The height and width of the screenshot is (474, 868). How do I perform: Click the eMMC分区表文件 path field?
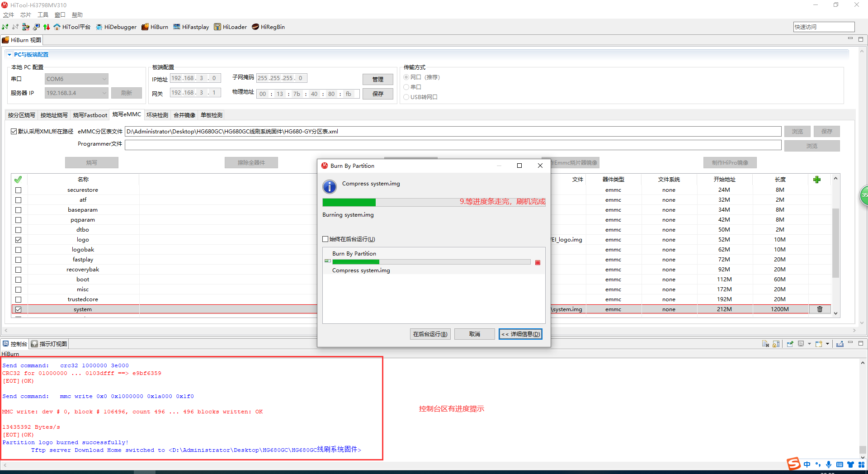pyautogui.click(x=453, y=132)
